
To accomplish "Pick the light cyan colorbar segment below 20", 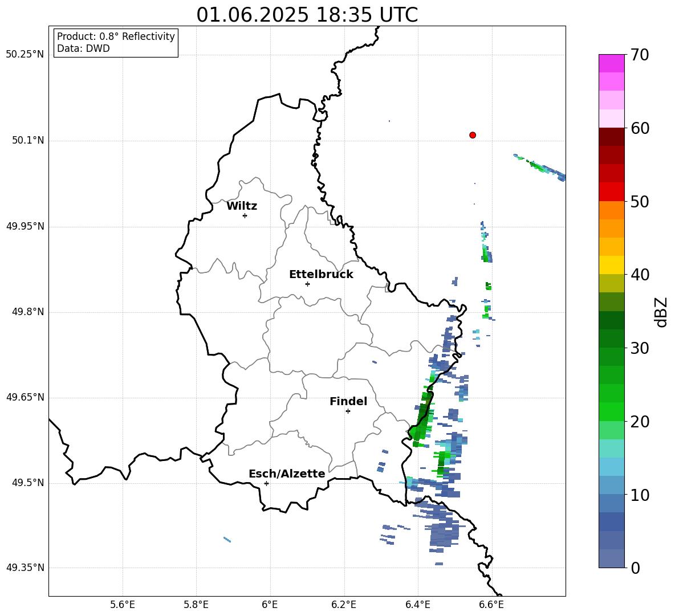I will click(612, 448).
